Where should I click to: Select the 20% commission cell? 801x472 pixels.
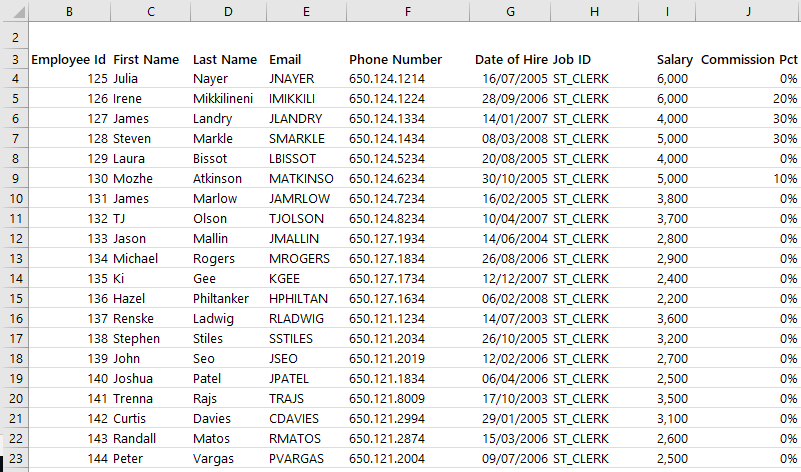coord(748,98)
